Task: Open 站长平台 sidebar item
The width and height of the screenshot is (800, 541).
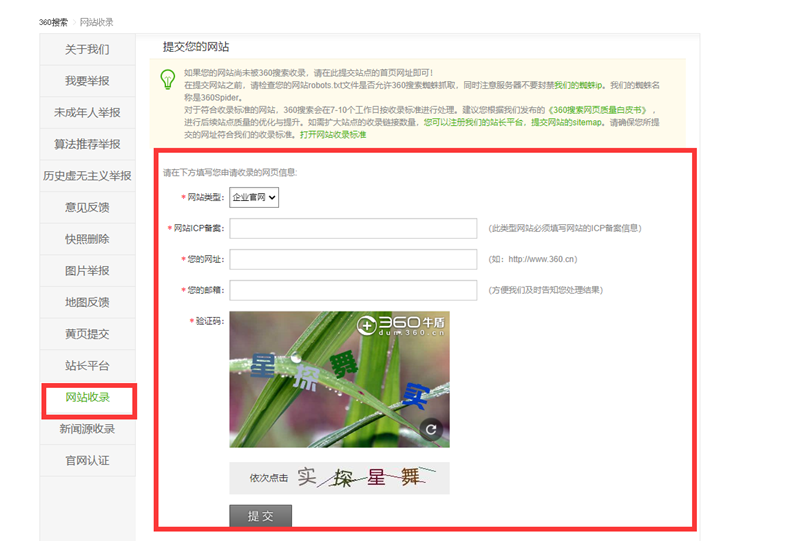Action: 87,366
